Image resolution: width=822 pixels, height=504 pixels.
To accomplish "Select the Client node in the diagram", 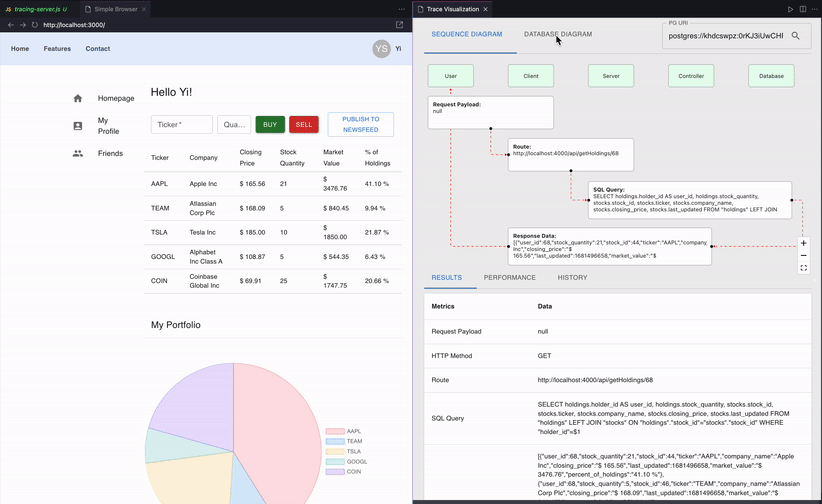I will coord(531,76).
